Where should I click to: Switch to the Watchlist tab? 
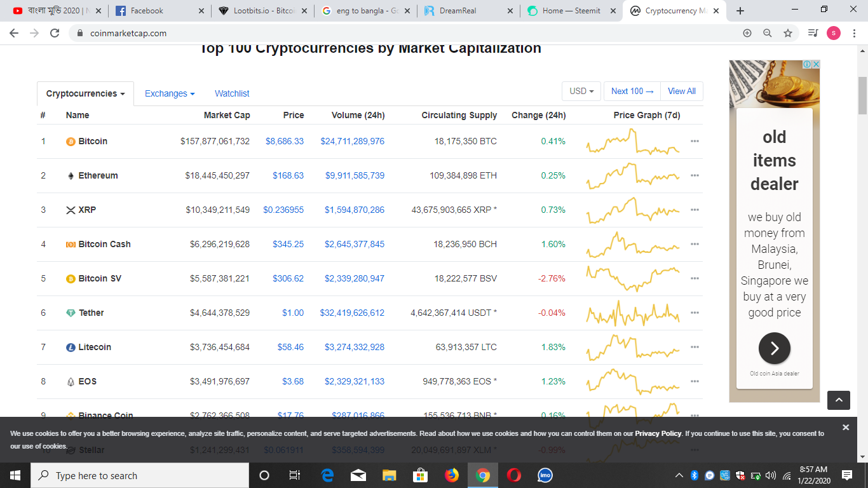click(x=231, y=93)
